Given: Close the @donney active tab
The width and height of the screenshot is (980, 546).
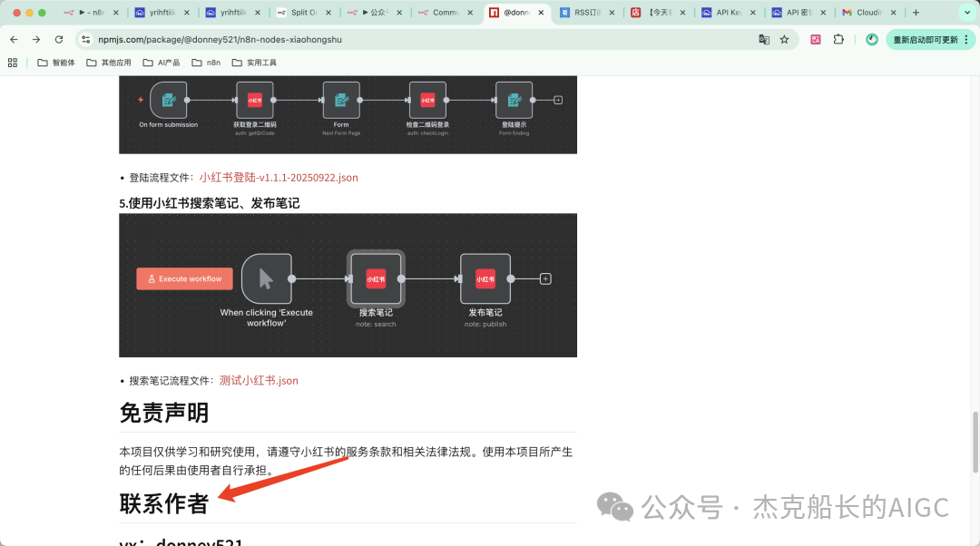Looking at the screenshot, I should pos(541,13).
